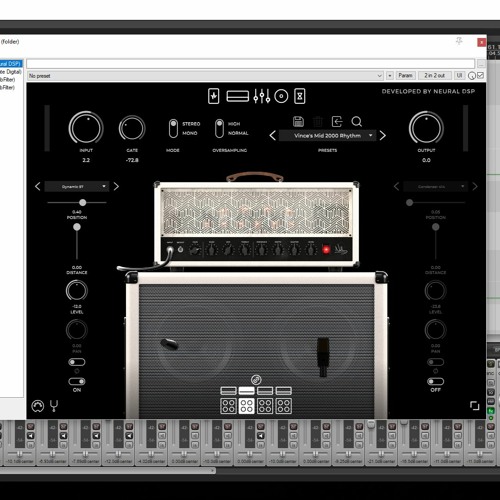This screenshot has height=500, width=500.
Task: Toggle the High/Normal oversampling switch
Action: pyautogui.click(x=219, y=128)
